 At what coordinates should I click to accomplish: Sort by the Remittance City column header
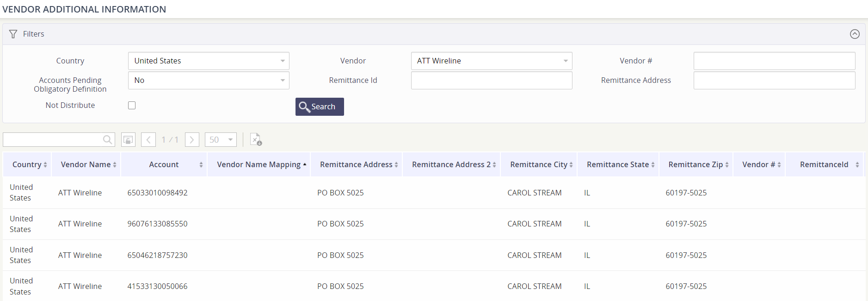click(539, 164)
